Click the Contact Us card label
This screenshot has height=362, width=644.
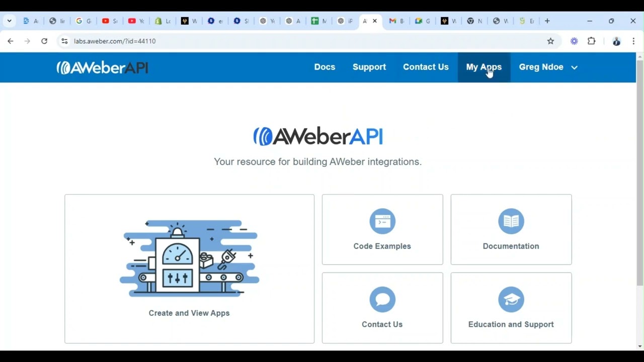[382, 325]
